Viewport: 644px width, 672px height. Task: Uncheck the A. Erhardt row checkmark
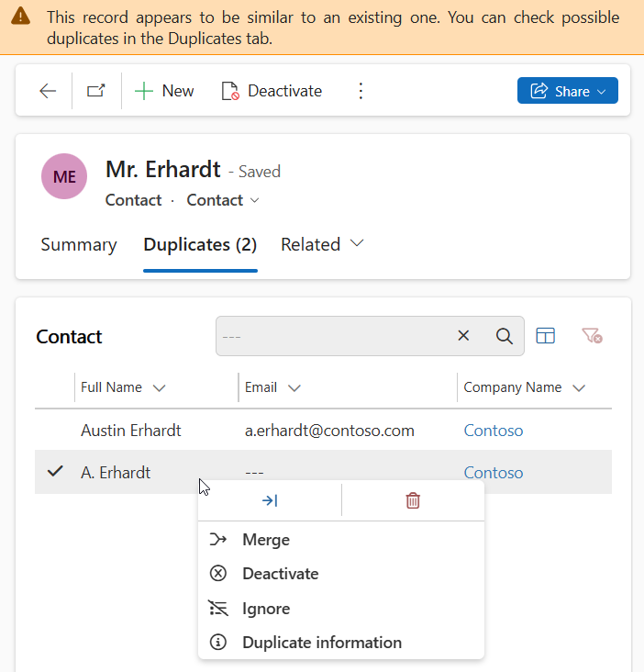click(55, 472)
